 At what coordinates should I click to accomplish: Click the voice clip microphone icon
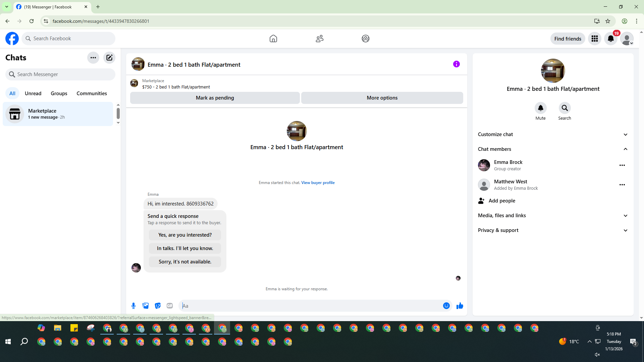[133, 306]
